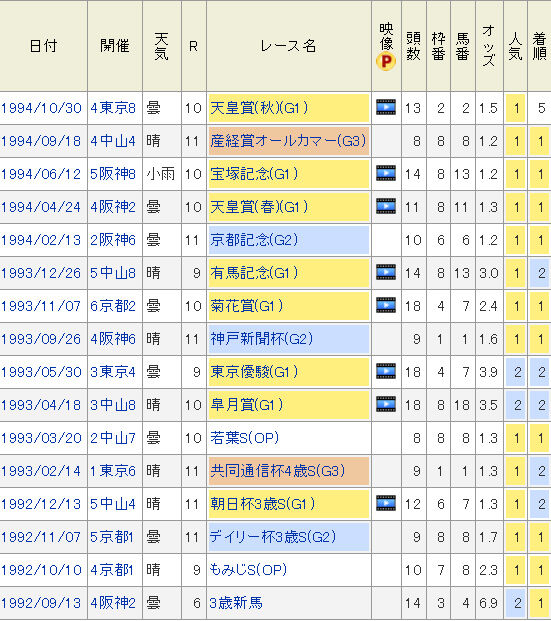Play video for 宝塚記念(G1) race
The width and height of the screenshot is (551, 621).
(386, 173)
